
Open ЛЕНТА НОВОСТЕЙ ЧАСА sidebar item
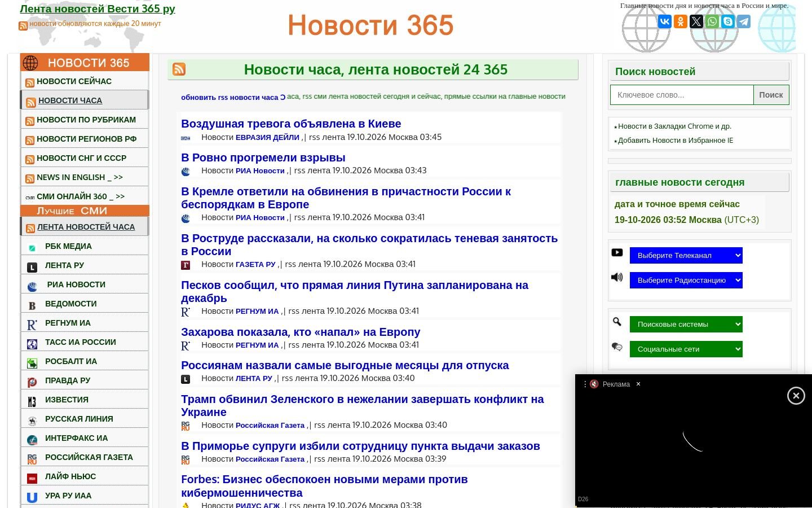(85, 227)
